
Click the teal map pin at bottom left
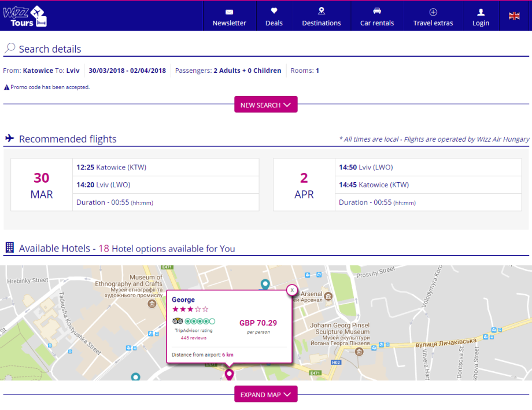point(135,377)
